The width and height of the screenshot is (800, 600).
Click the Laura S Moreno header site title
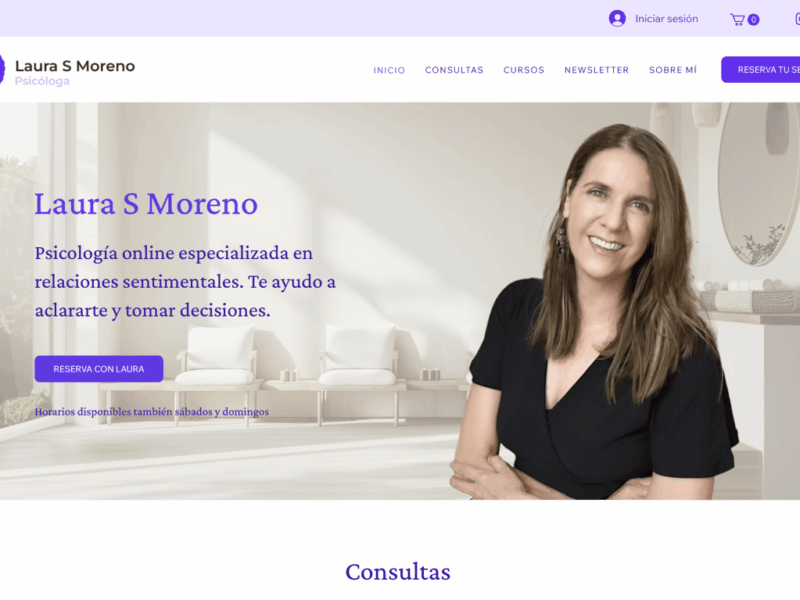coord(75,66)
